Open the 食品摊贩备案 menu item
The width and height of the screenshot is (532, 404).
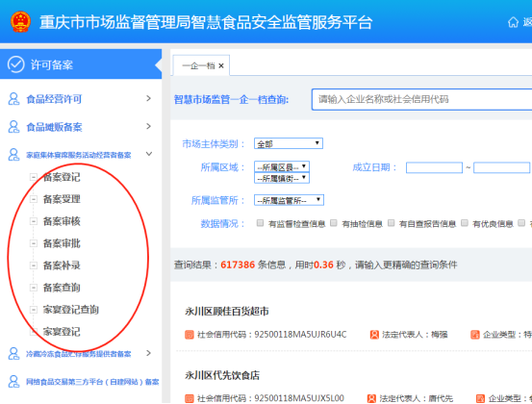pos(54,127)
